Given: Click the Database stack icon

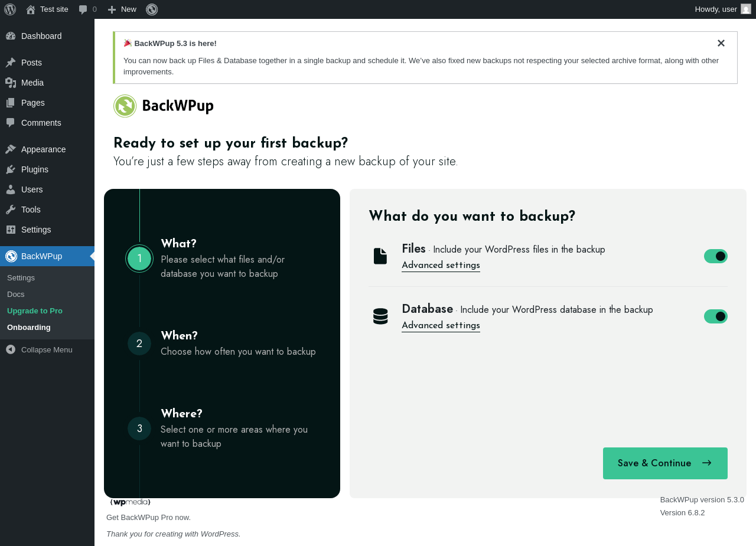Looking at the screenshot, I should [x=380, y=316].
